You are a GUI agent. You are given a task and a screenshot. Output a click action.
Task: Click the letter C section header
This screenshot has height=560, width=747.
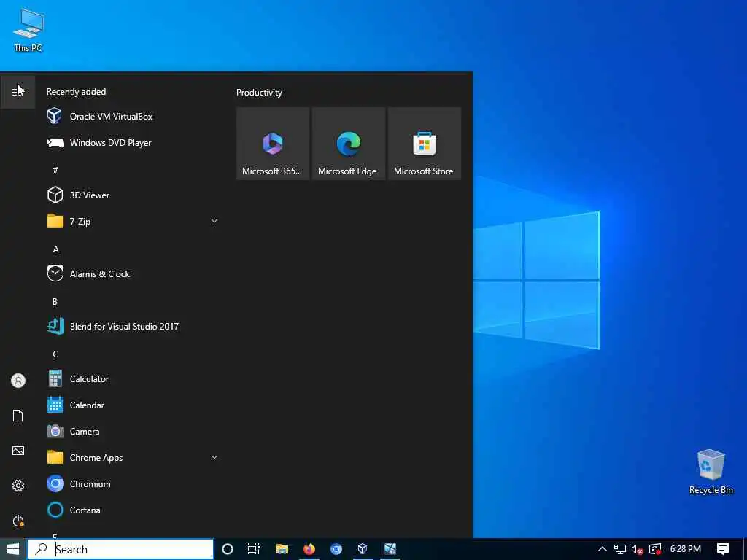[x=55, y=354]
